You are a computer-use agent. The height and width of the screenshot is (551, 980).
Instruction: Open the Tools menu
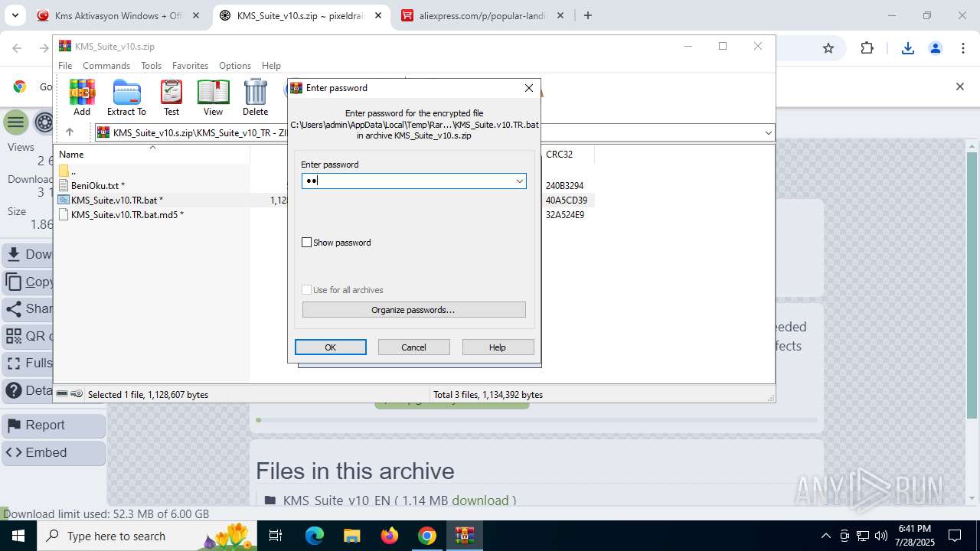coord(151,66)
